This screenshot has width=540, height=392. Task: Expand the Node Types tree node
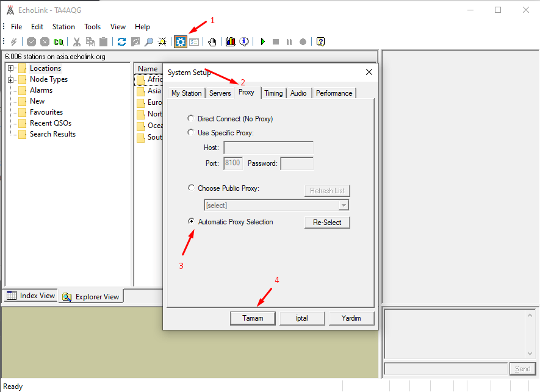point(11,79)
